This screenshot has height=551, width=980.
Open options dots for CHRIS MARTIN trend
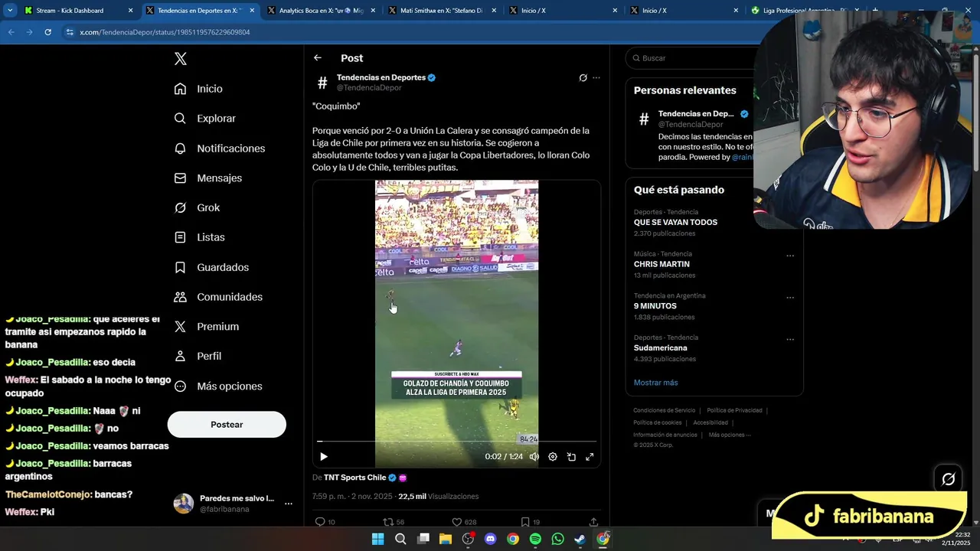pos(790,256)
